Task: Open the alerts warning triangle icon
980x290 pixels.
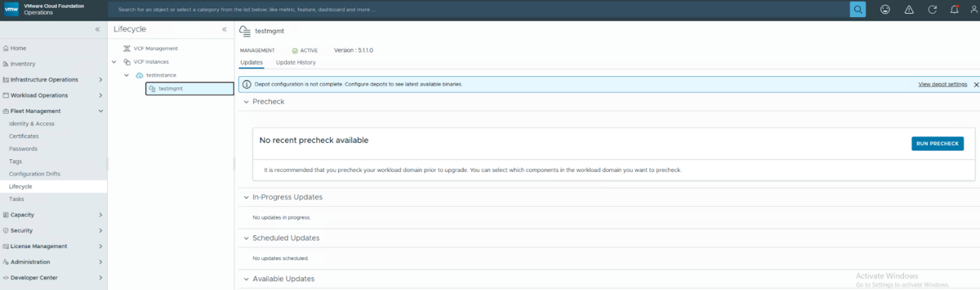Action: [x=909, y=9]
